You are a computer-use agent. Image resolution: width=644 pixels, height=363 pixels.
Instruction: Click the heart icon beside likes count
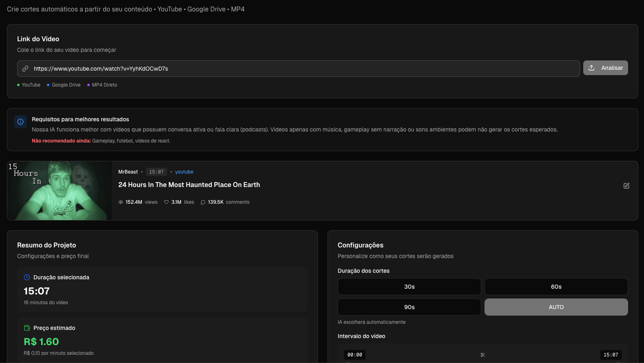click(x=166, y=202)
